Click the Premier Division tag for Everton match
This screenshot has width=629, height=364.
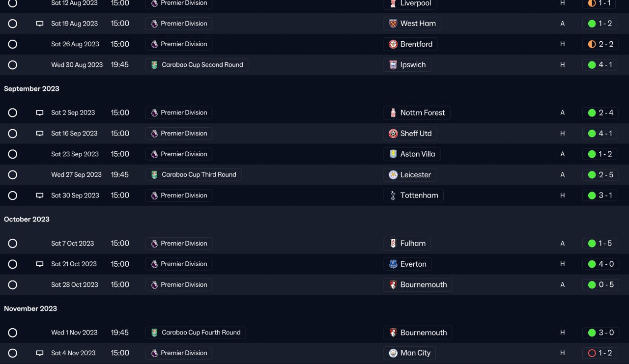[179, 264]
